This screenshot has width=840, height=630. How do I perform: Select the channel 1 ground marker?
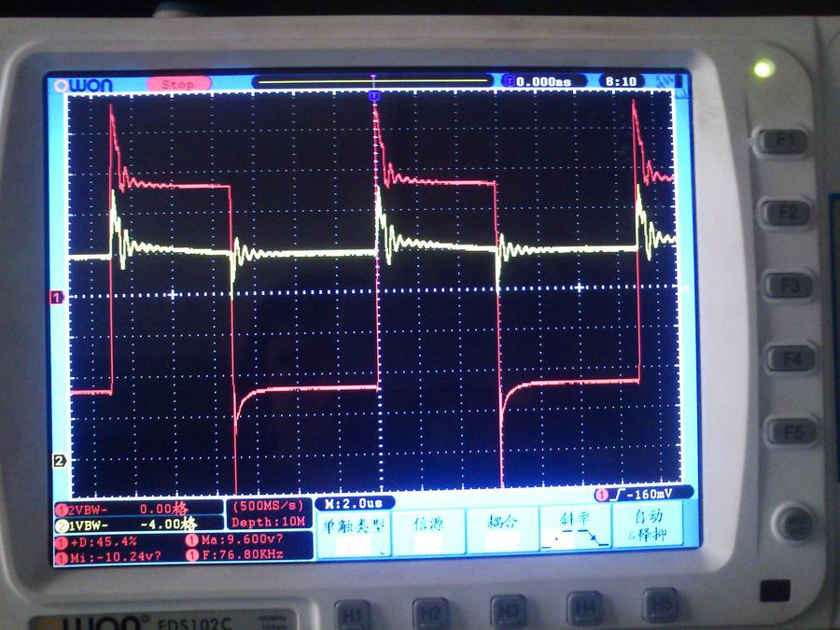pos(56,297)
